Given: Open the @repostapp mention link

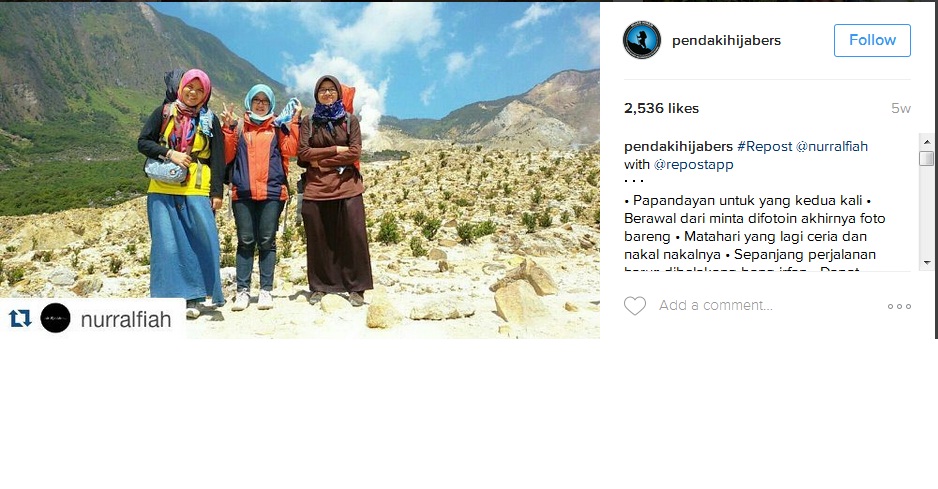Looking at the screenshot, I should (693, 165).
